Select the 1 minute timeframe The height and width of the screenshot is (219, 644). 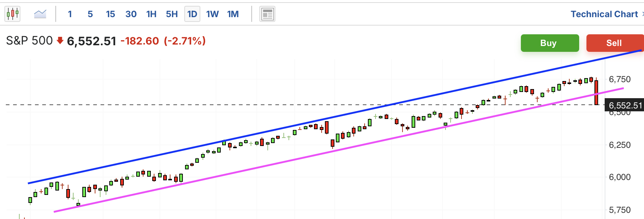pos(70,14)
